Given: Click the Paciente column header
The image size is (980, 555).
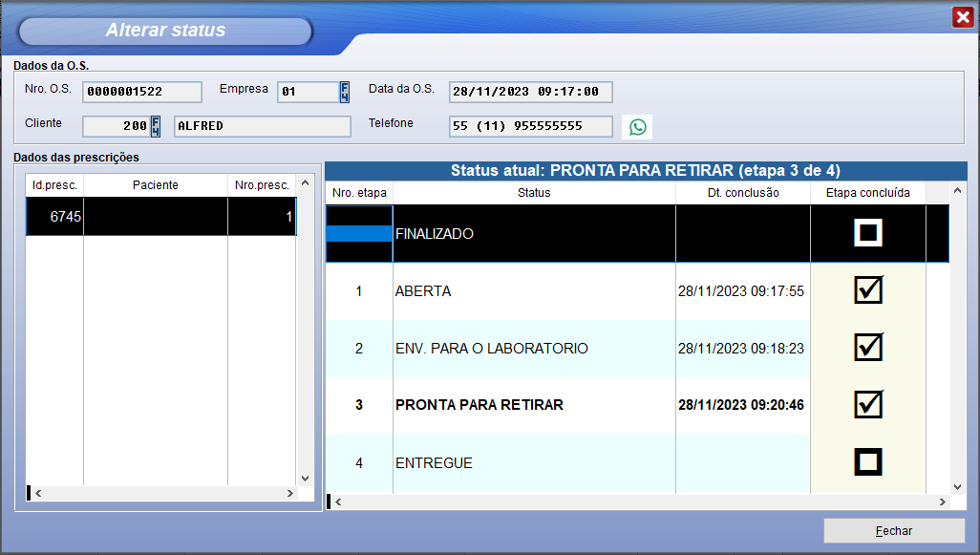Looking at the screenshot, I should [155, 185].
